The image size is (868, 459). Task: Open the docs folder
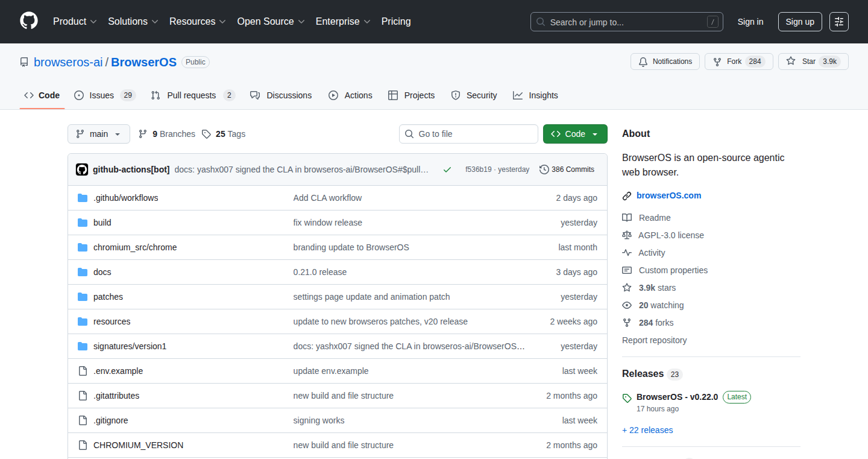102,272
